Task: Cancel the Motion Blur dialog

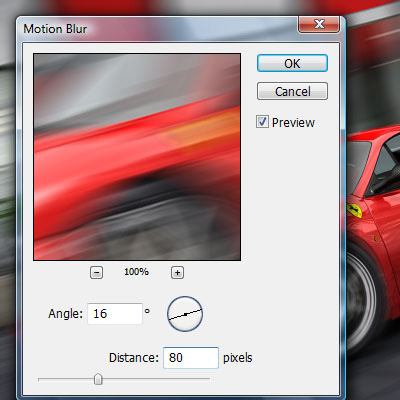Action: tap(292, 91)
